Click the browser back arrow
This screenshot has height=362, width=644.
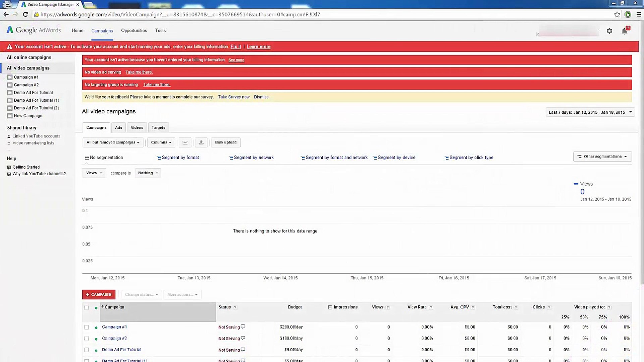[x=6, y=14]
